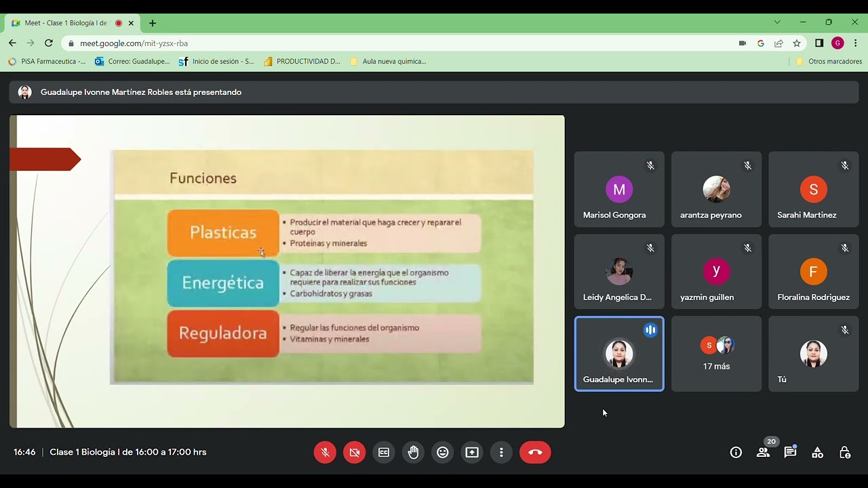This screenshot has height=488, width=868.
Task: Open tab search dropdown arrow
Action: click(x=777, y=22)
